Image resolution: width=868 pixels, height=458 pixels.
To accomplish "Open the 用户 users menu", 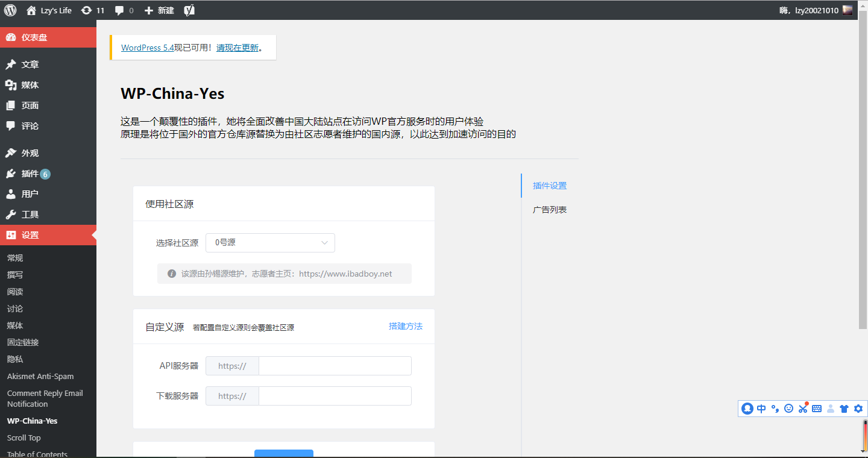I will (48, 194).
